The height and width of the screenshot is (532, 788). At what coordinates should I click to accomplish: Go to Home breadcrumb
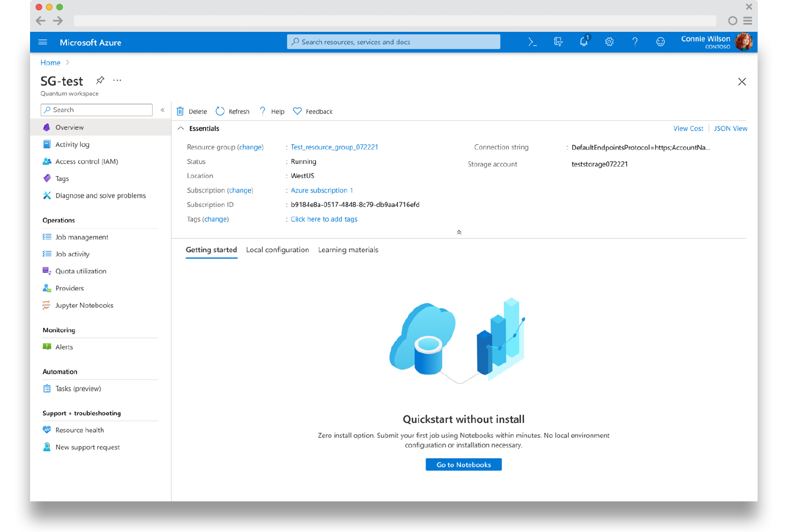tap(51, 62)
